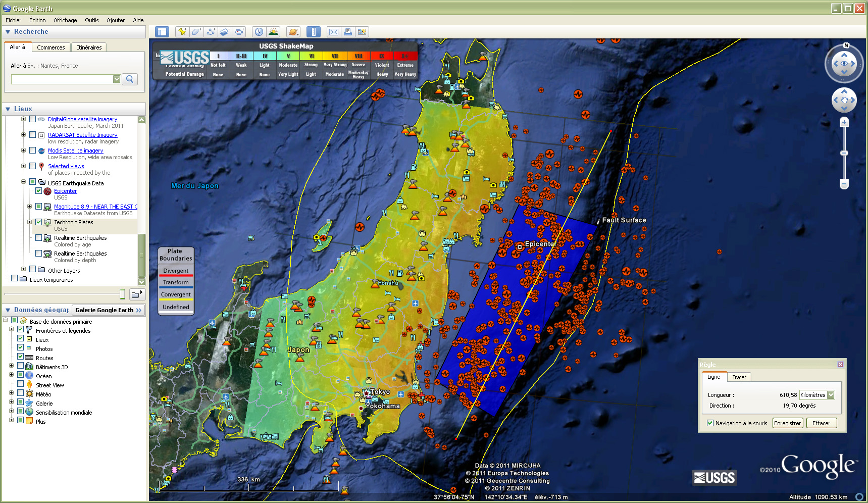The image size is (868, 503).
Task: Uncheck the Routes layer checkbox
Action: 20,357
